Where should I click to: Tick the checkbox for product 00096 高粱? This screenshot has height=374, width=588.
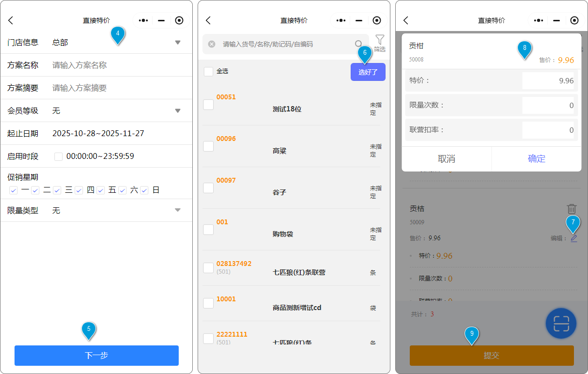click(x=208, y=146)
